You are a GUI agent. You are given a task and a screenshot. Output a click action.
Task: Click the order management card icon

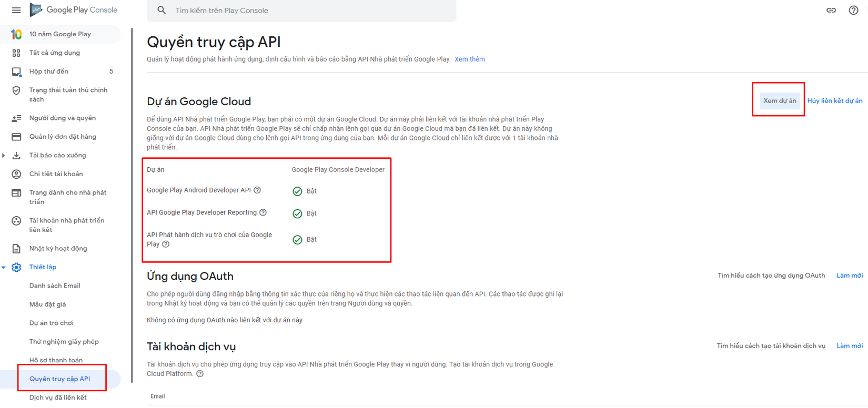16,137
